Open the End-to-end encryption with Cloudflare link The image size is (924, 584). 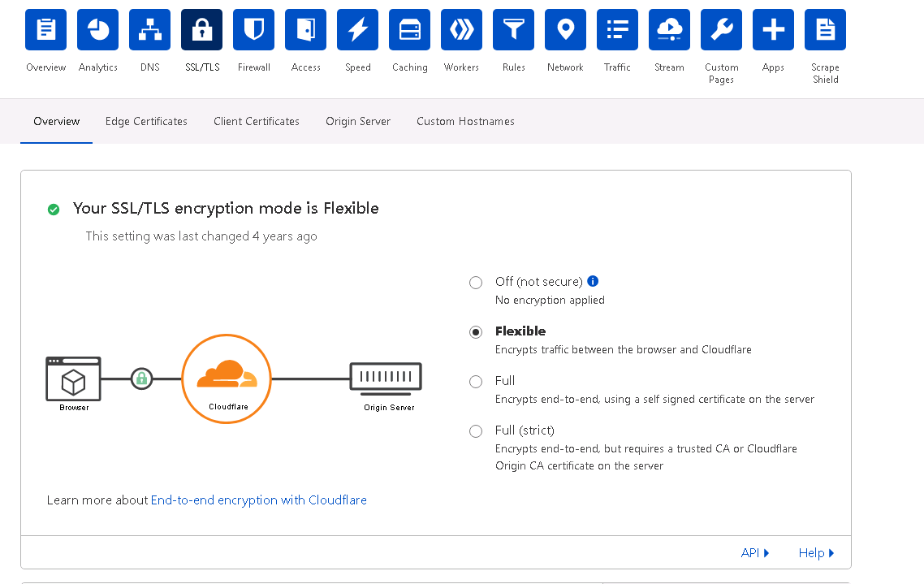[x=258, y=500]
